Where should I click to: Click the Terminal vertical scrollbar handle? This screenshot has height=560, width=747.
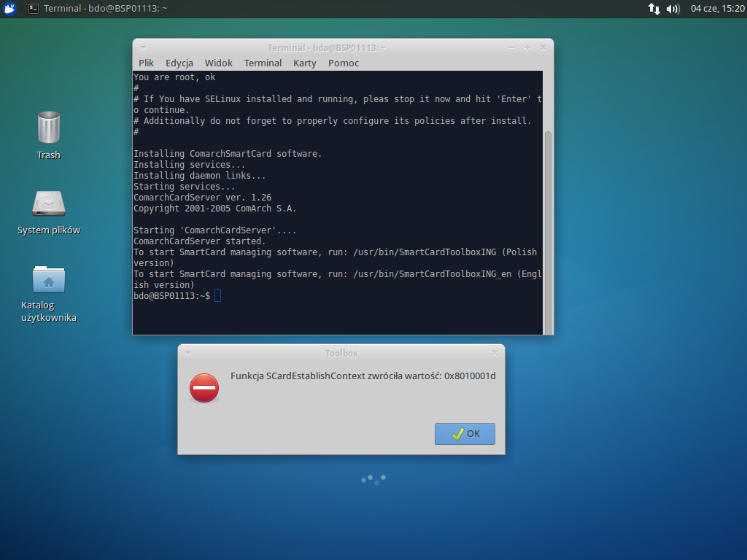[x=548, y=233]
